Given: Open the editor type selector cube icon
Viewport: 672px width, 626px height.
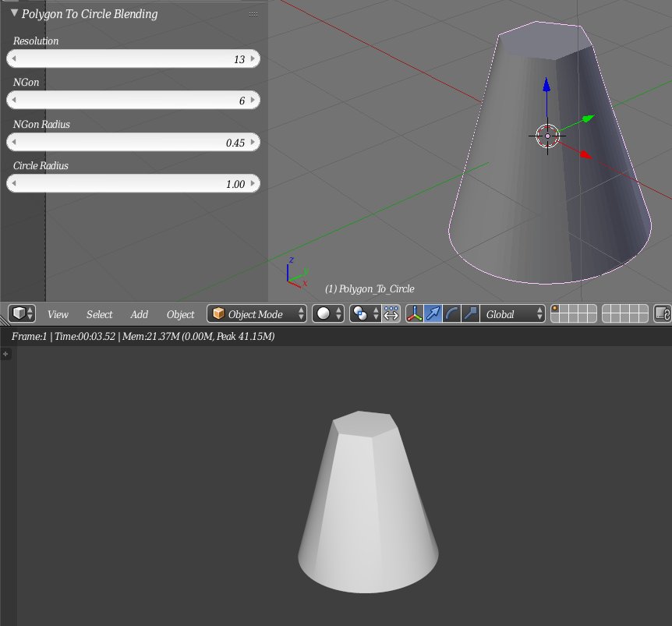Looking at the screenshot, I should pyautogui.click(x=21, y=313).
